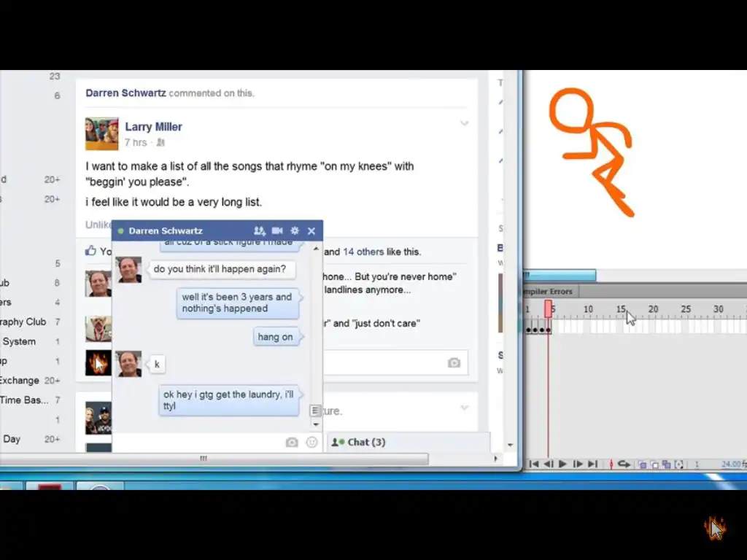Step forward one frame in Flash
This screenshot has width=747, height=560.
(578, 464)
